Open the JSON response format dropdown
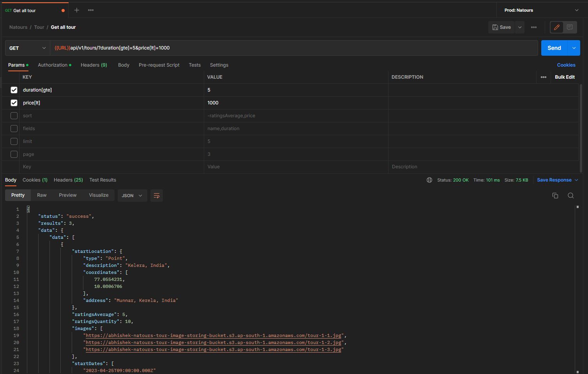588x374 pixels. [x=132, y=195]
